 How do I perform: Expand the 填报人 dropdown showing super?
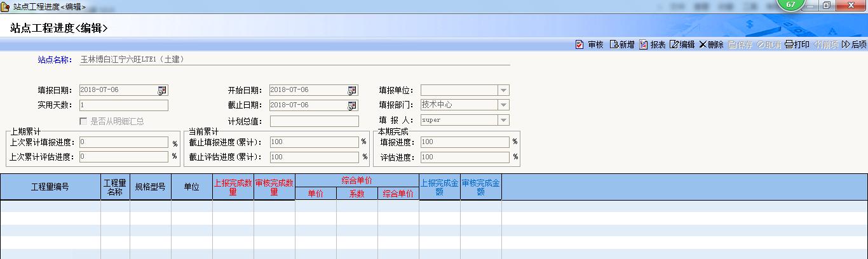503,120
